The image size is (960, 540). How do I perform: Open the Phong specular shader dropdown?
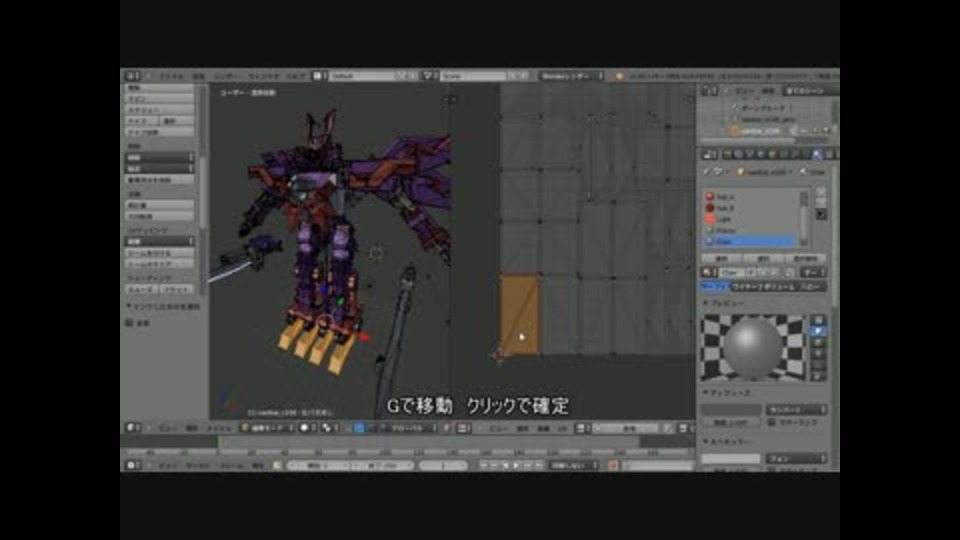[x=797, y=458]
